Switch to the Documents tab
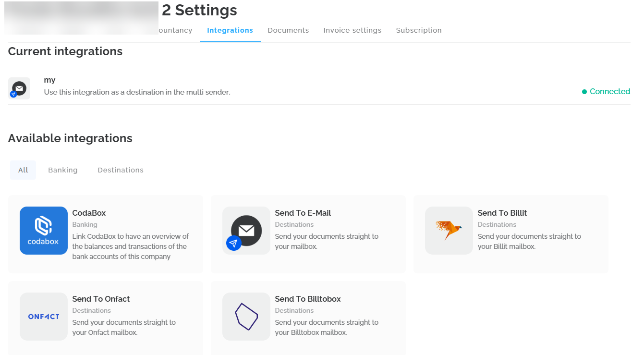 coord(288,30)
